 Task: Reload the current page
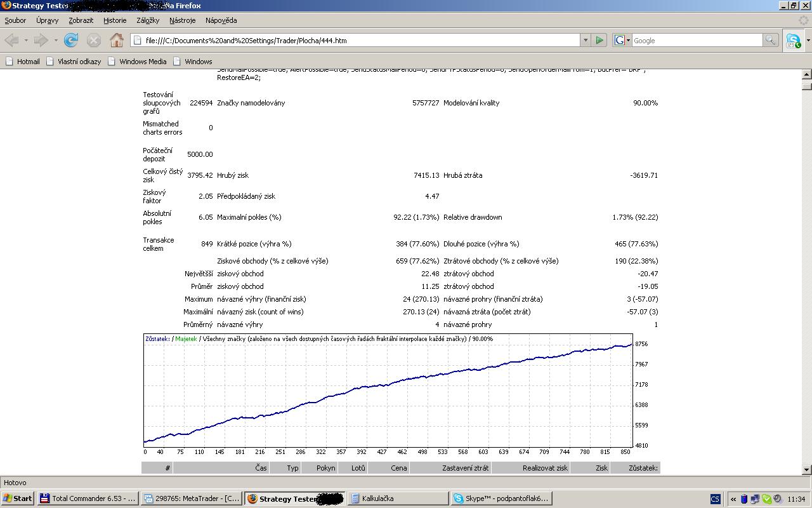coord(71,41)
